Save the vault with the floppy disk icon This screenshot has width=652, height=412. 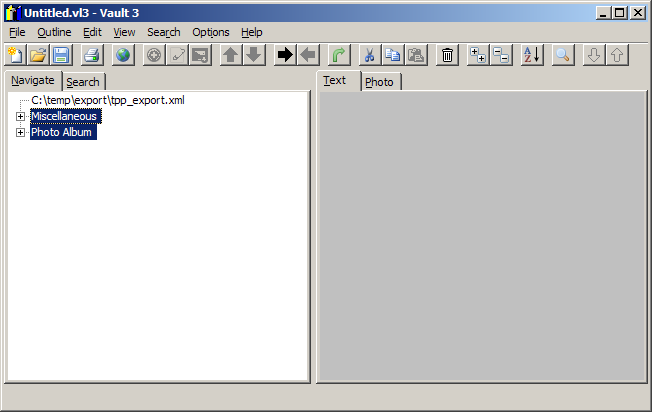[61, 55]
